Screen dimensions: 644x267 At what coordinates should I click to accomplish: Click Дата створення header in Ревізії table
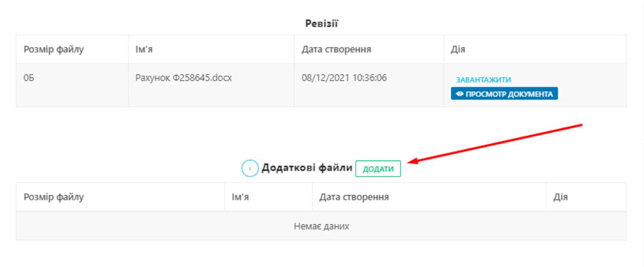pos(336,50)
